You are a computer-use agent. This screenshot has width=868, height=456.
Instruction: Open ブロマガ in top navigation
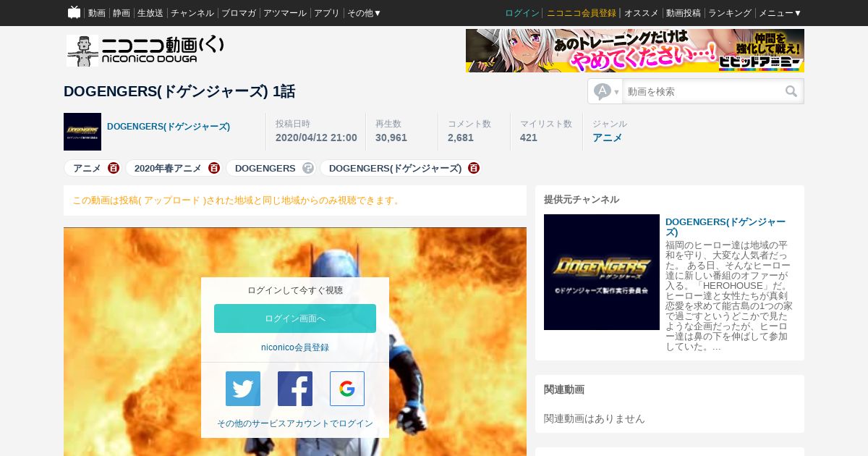(239, 13)
